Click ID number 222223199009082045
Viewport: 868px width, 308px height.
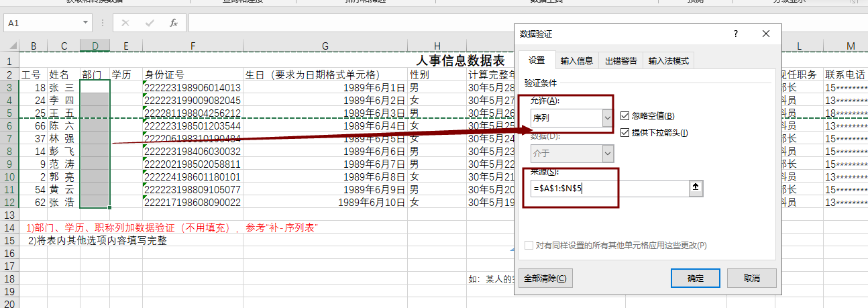[x=193, y=100]
